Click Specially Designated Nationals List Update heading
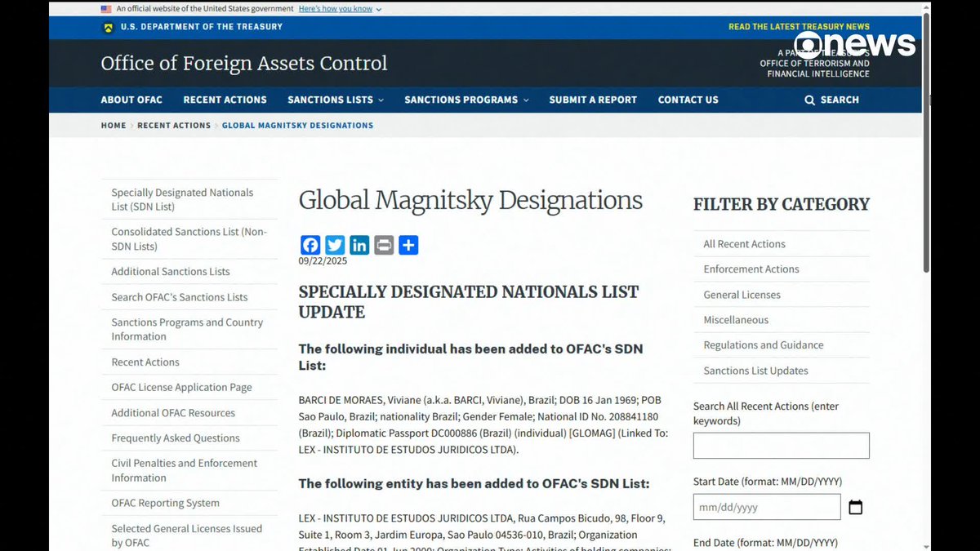 469,302
